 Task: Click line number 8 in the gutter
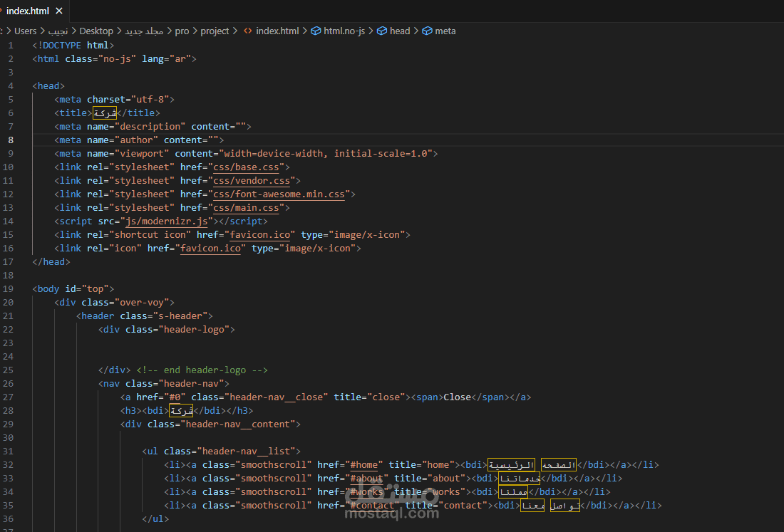pos(11,140)
